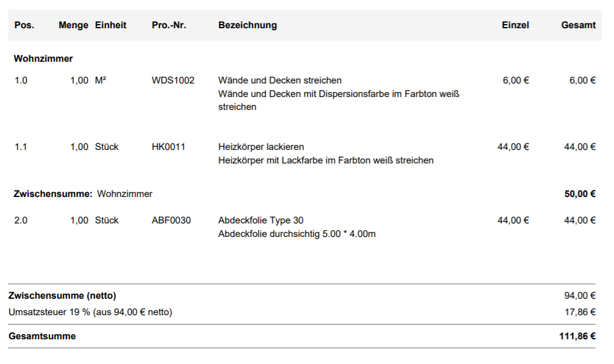
Task: Click product number HK0011
Action: (x=168, y=147)
